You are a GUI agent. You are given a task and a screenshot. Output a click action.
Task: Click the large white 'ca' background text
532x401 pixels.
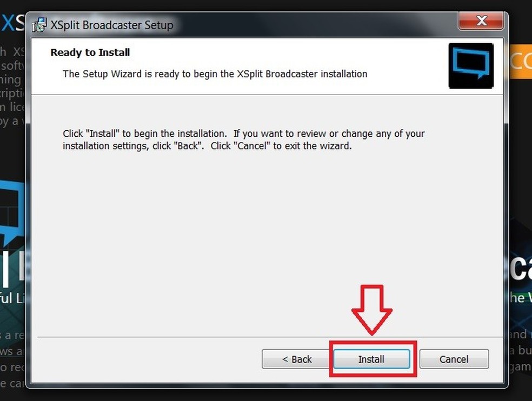[520, 268]
